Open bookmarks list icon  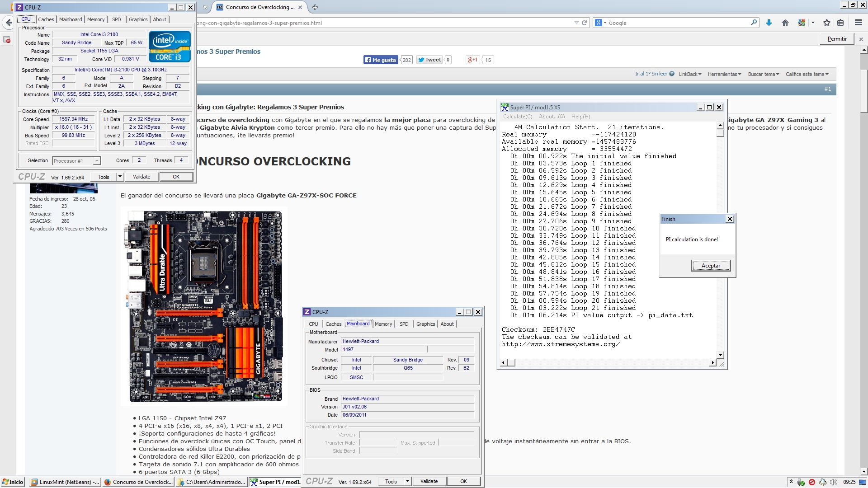(x=840, y=23)
